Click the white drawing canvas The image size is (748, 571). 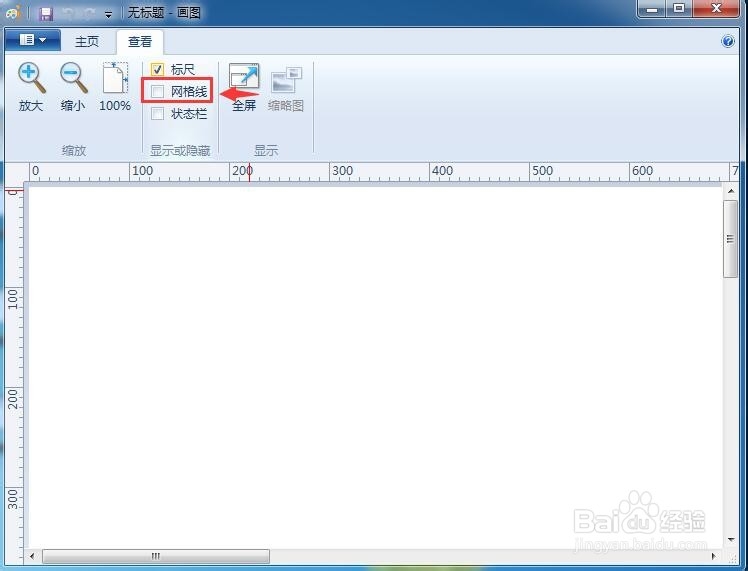[x=374, y=367]
